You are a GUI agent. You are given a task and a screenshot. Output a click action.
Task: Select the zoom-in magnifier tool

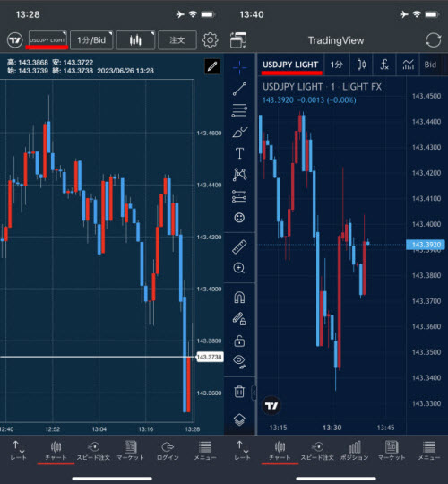[239, 268]
